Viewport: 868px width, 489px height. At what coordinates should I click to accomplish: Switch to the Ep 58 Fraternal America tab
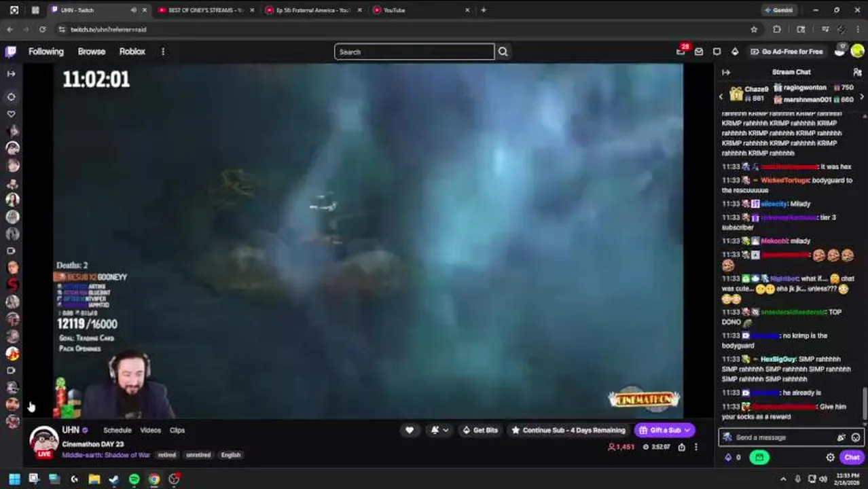312,10
